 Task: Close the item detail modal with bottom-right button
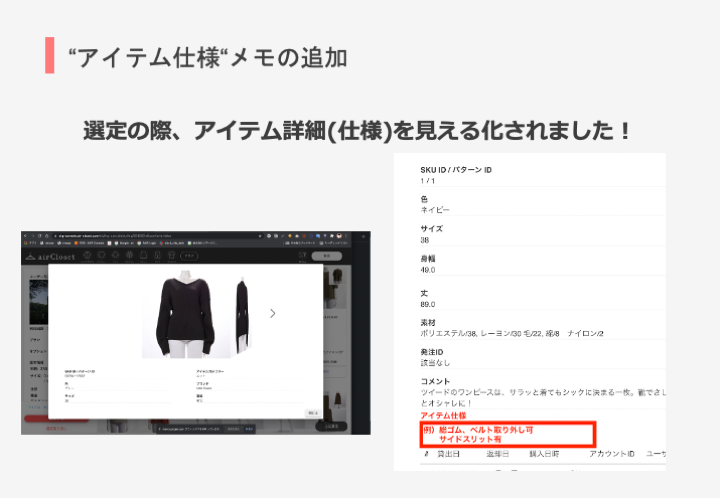[x=313, y=411]
